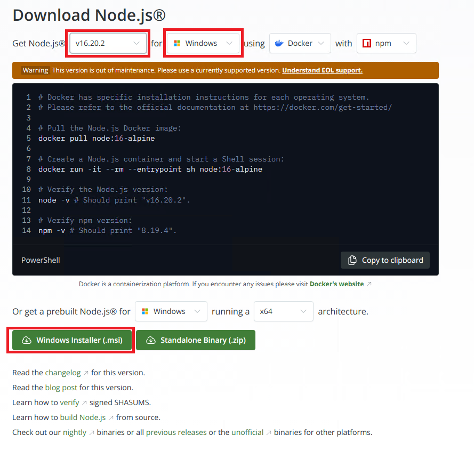Image resolution: width=474 pixels, height=476 pixels.
Task: Click the Warning label in the orange banner
Action: pos(35,70)
